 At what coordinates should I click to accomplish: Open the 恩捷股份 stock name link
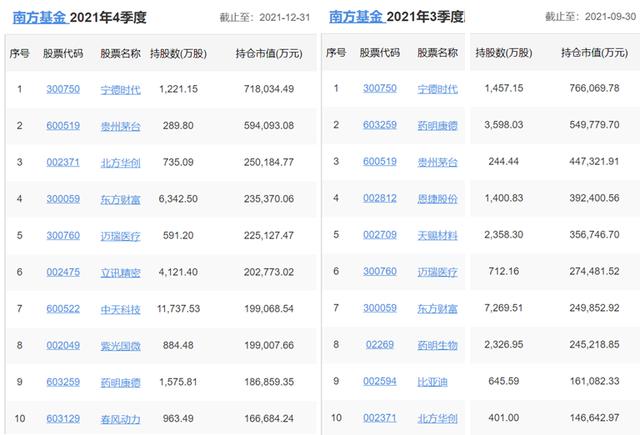437,199
